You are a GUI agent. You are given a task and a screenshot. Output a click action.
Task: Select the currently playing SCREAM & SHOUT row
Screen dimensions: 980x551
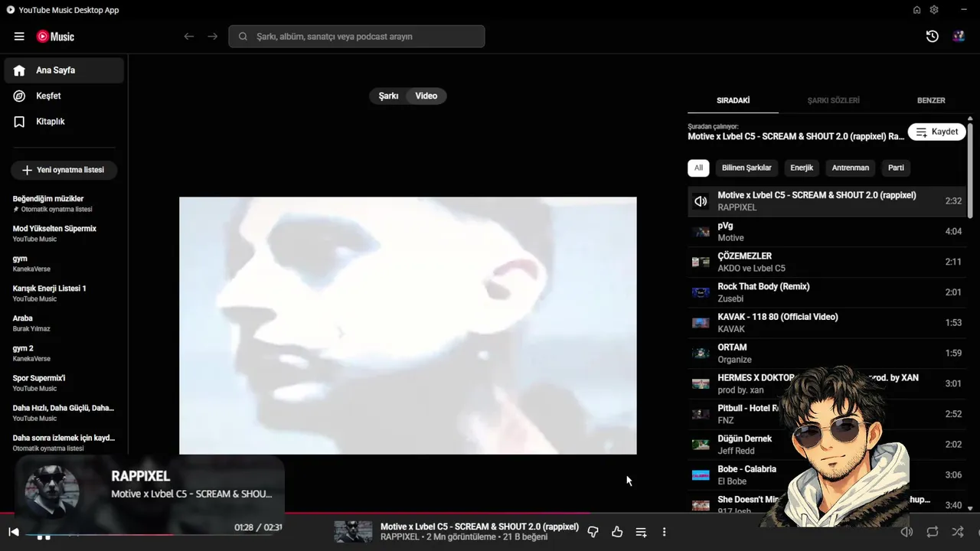point(827,201)
